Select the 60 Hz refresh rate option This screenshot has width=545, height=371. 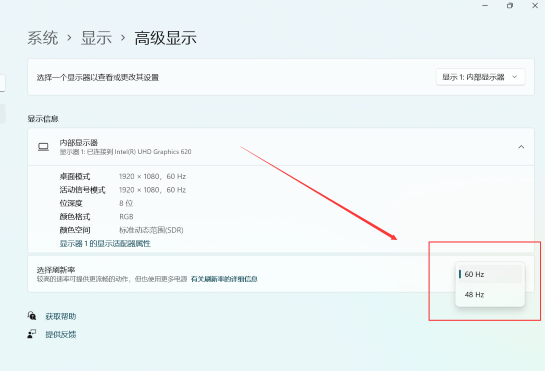490,274
